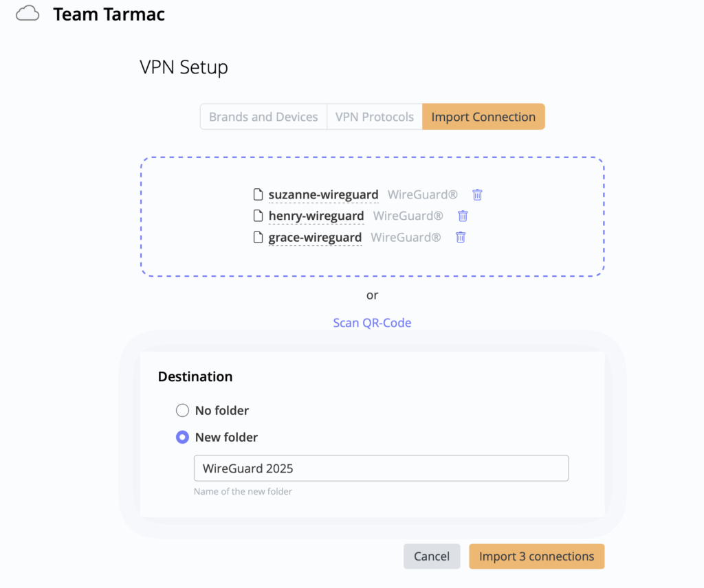Click the henry-wireguard file name
Image resolution: width=704 pixels, height=588 pixels.
[316, 216]
